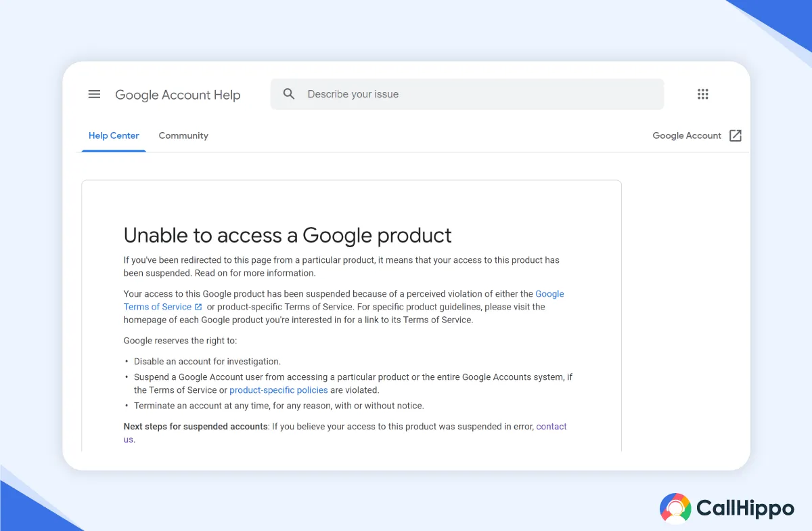The width and height of the screenshot is (812, 531).
Task: Click the bullet starting 'Suspend a Google Account user'
Action: [x=353, y=383]
